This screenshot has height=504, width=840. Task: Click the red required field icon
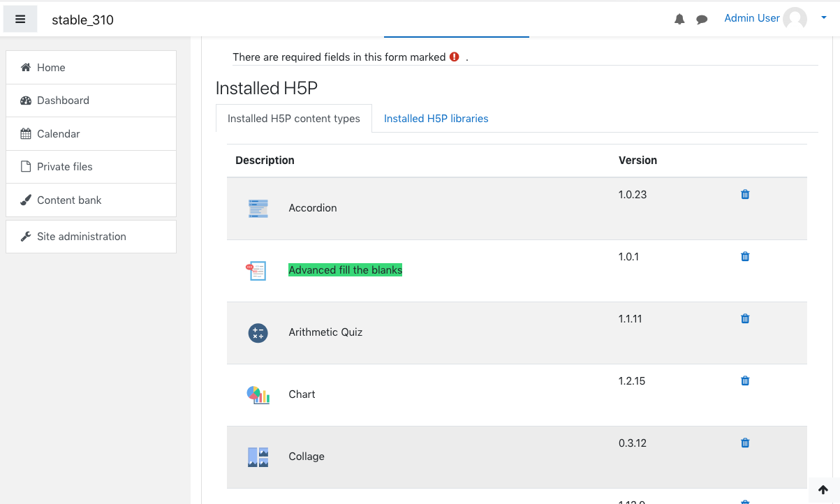(455, 57)
